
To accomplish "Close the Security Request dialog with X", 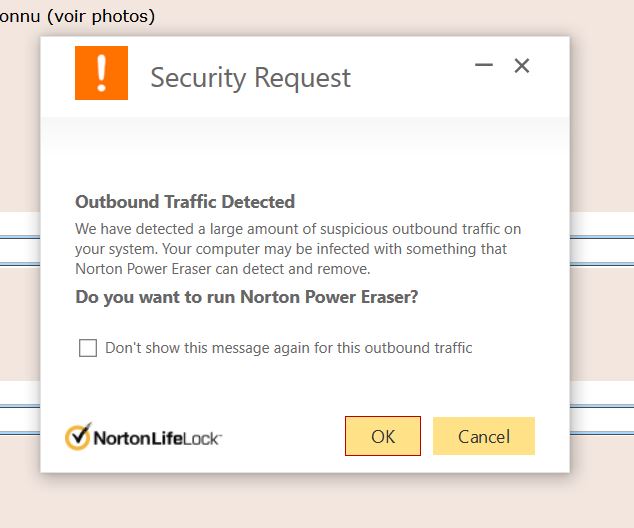I will [x=521, y=66].
